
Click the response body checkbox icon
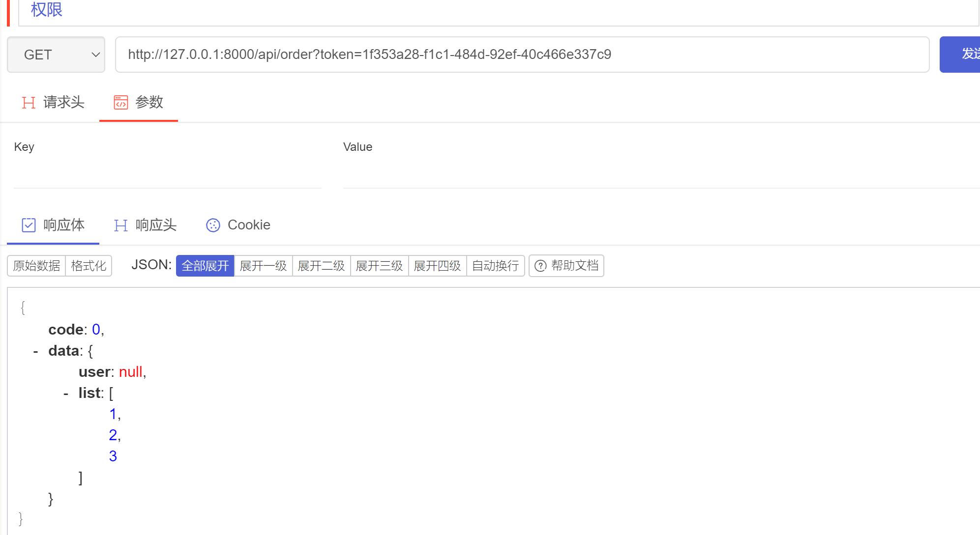(x=29, y=225)
